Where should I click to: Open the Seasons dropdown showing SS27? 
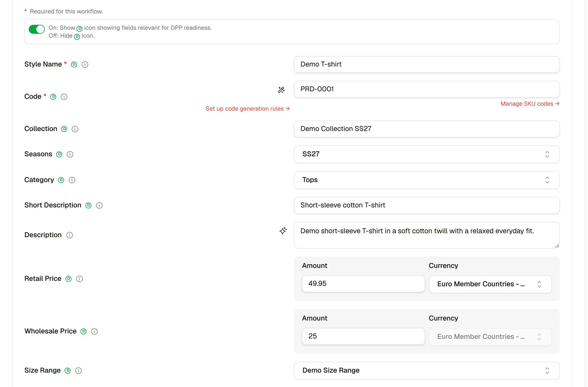click(427, 154)
